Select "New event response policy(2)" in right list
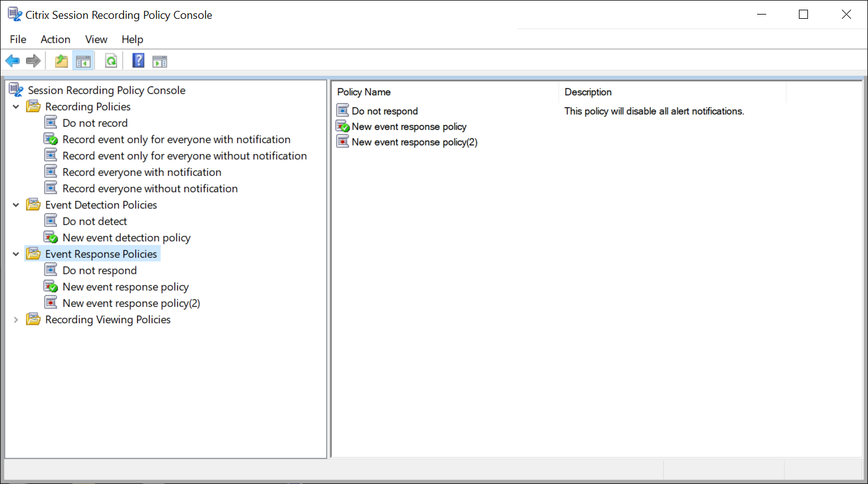868x484 pixels. click(415, 142)
